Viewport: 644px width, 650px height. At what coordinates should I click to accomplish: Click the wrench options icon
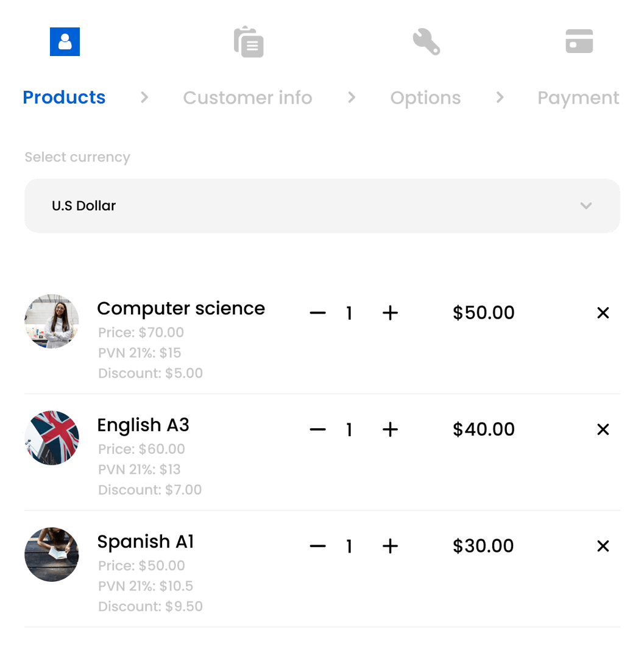[426, 42]
